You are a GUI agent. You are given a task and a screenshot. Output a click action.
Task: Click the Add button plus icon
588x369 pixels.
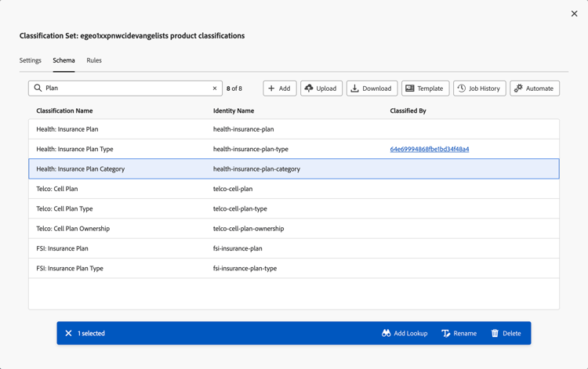click(x=271, y=89)
